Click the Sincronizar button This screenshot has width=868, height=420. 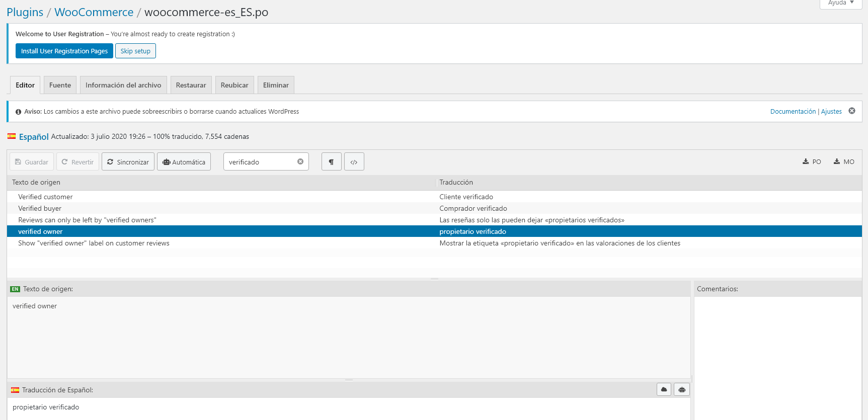(x=128, y=162)
